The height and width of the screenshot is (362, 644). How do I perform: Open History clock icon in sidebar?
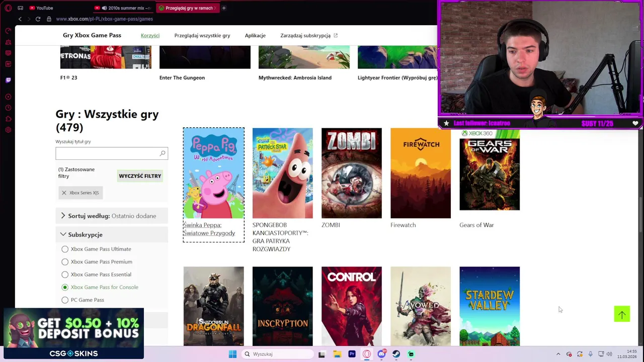click(8, 108)
